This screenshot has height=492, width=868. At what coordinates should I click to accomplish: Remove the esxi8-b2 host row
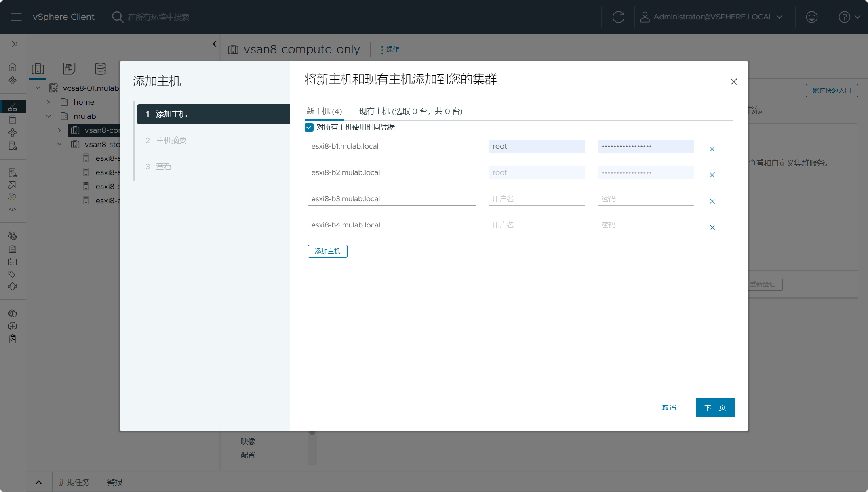tap(712, 175)
